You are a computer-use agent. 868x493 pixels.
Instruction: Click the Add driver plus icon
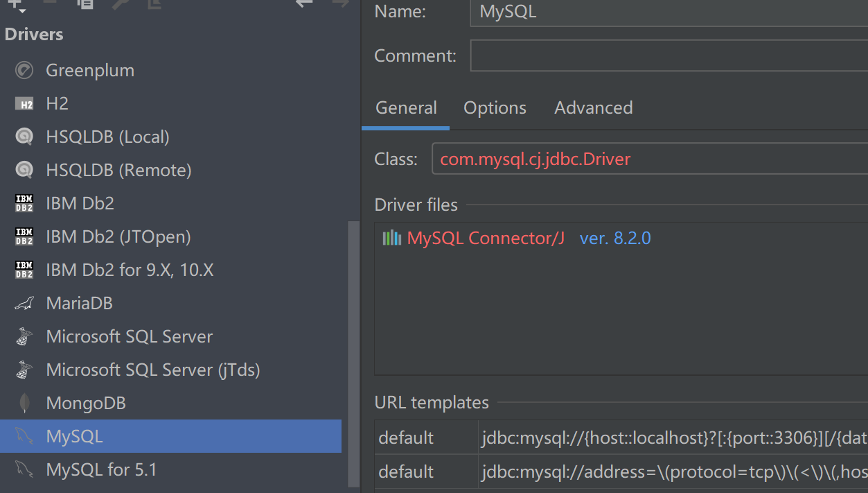pos(15,4)
